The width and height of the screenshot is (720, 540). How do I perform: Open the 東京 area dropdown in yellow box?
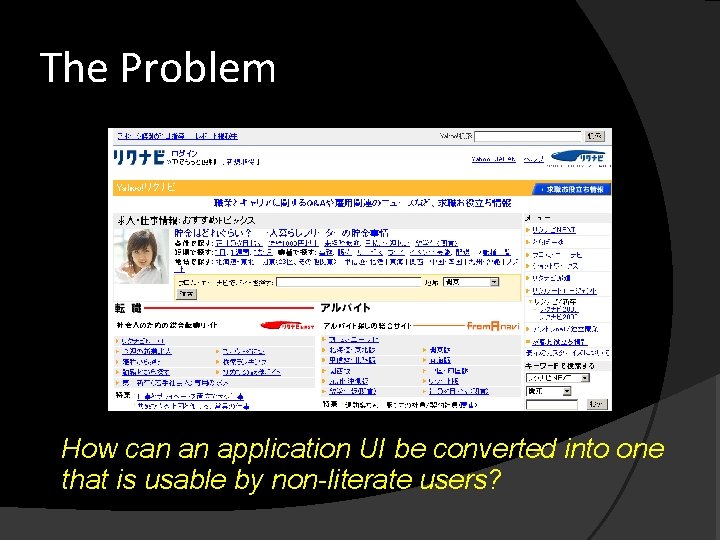471,282
